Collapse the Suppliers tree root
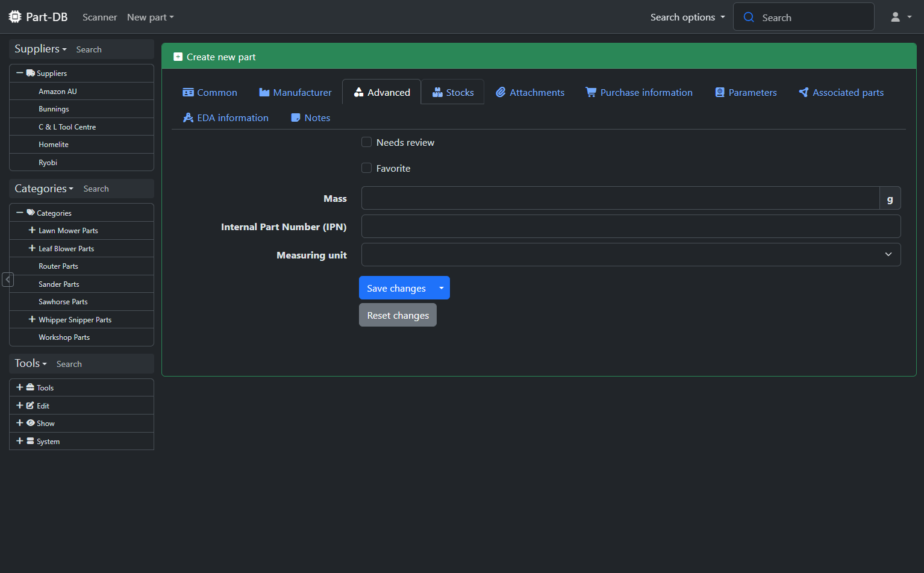The height and width of the screenshot is (573, 924). 20,73
